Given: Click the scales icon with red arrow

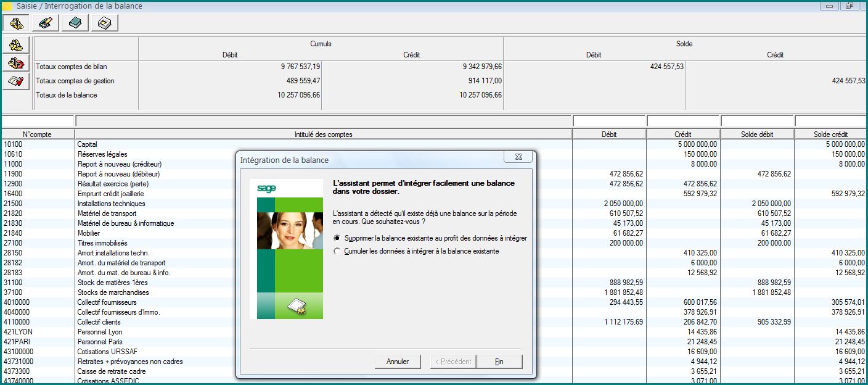Looking at the screenshot, I should coord(16,63).
